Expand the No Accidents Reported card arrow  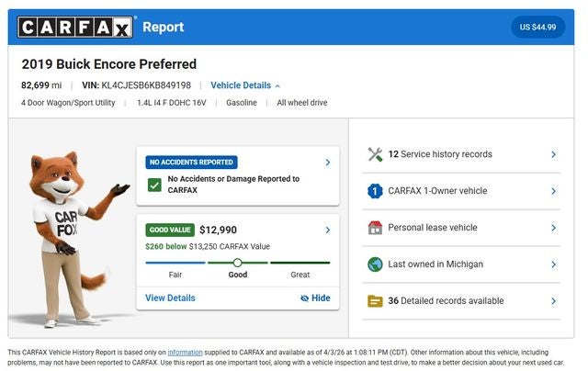click(328, 163)
